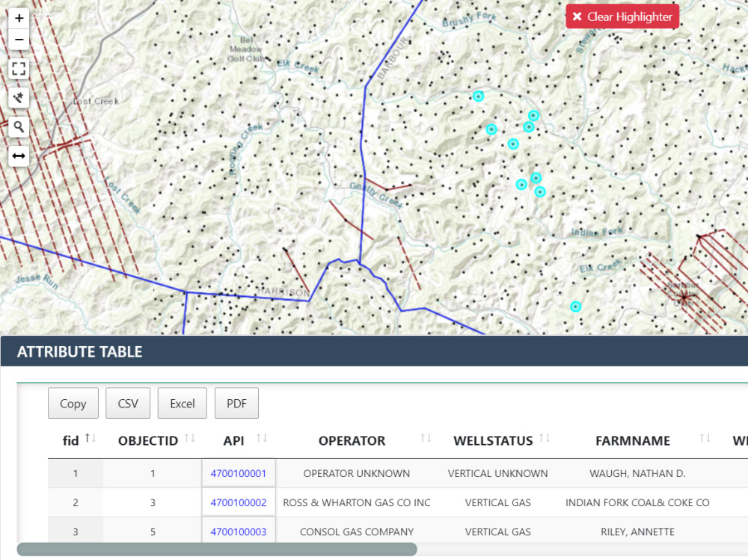Click highlighted well marker near Elk Creek bottom
Viewport: 748px width, 560px height.
click(576, 307)
